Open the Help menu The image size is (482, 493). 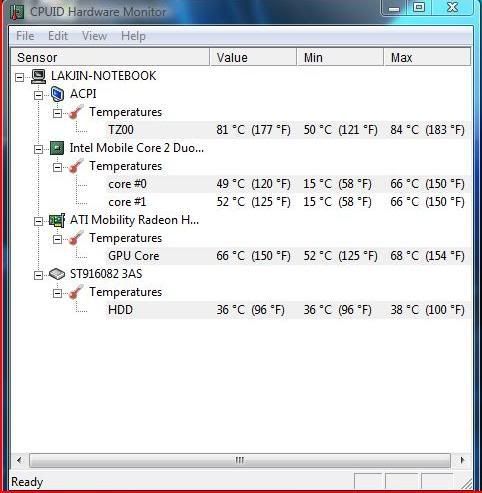(133, 36)
